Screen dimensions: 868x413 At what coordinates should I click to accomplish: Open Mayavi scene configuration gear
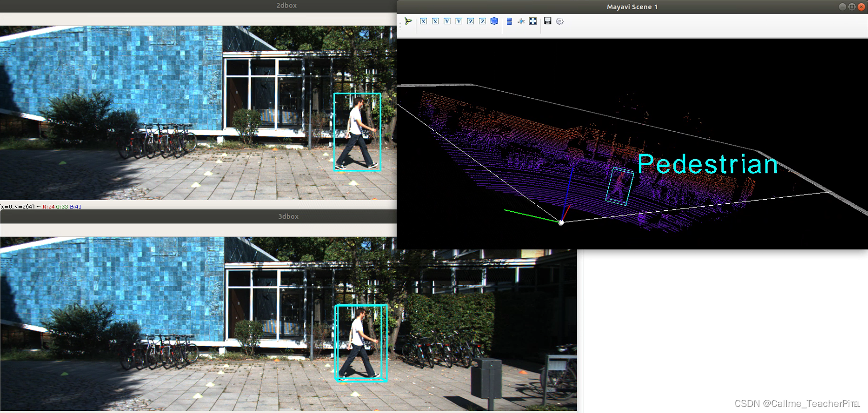point(560,21)
